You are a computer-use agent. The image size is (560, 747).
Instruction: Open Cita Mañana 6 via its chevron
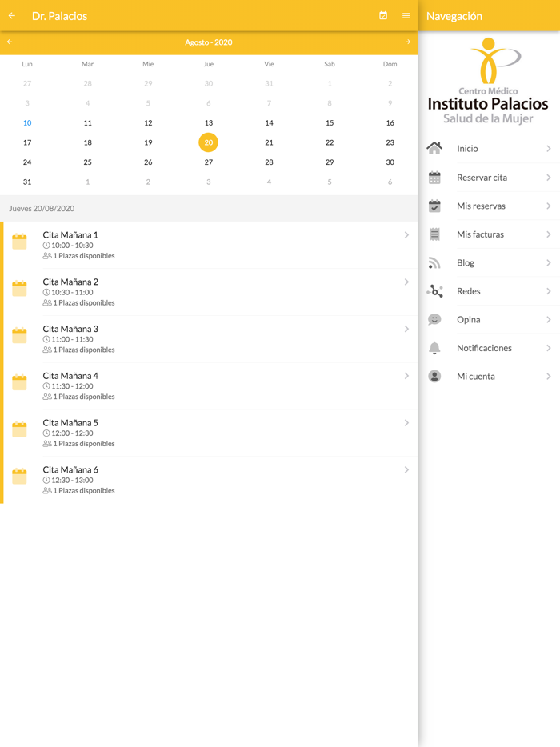[407, 469]
